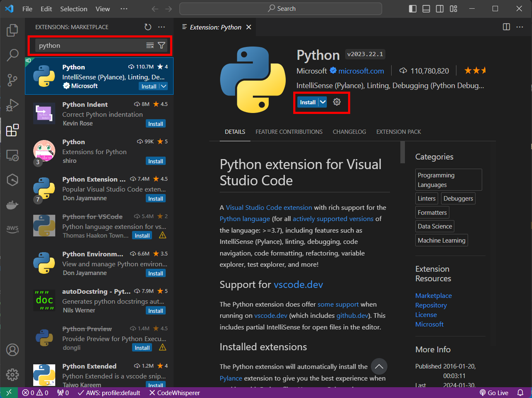Open the Docker view icon
Viewport: 532px width, 398px height.
(x=12, y=205)
